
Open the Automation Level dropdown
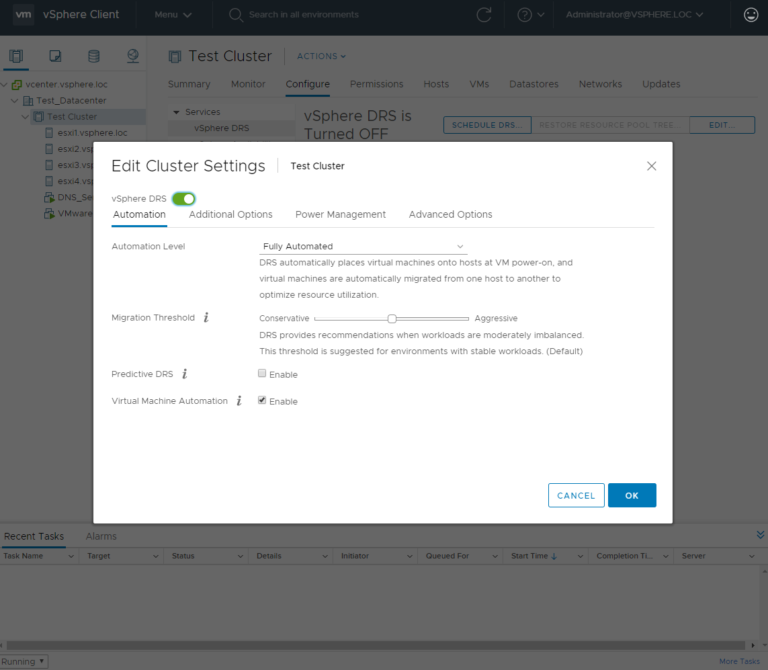click(x=363, y=246)
